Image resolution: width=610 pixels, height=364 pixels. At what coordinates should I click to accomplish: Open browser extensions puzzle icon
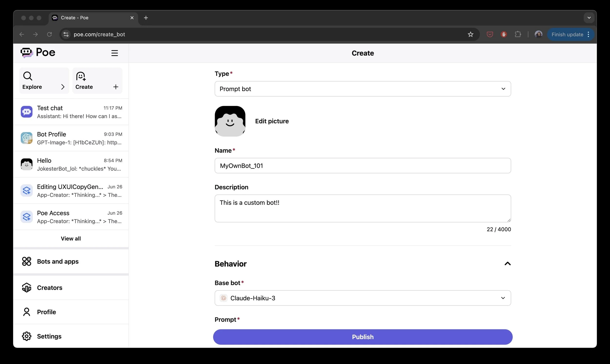coord(518,34)
